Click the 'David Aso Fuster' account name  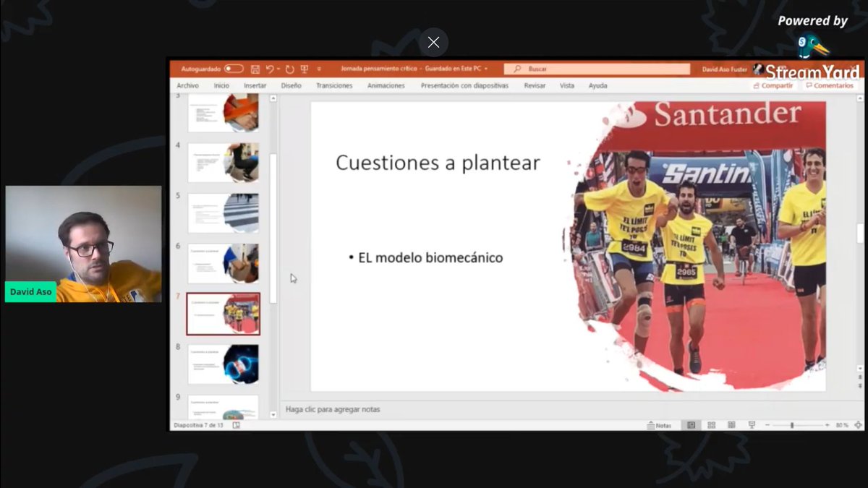pos(725,69)
